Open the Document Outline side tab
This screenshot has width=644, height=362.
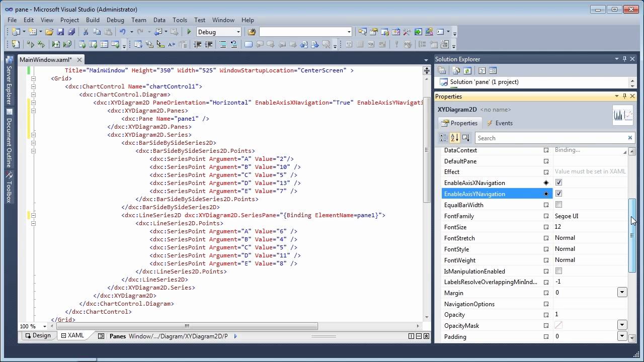(9, 139)
